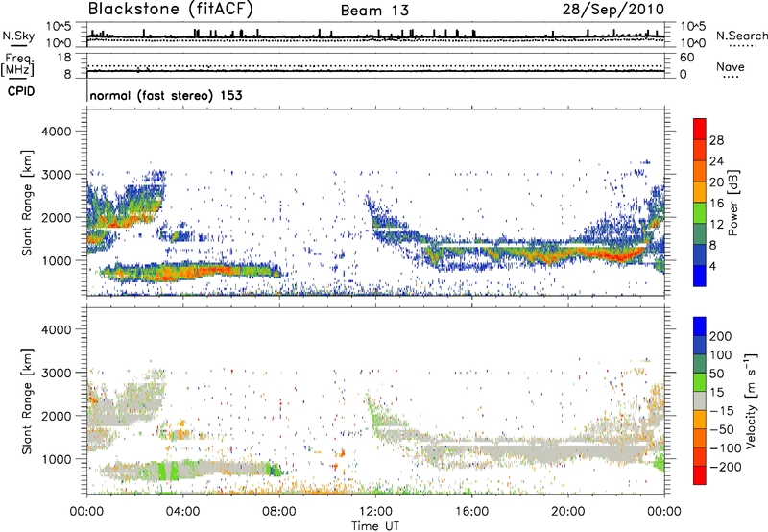The width and height of the screenshot is (768, 532).
Task: Click the "−50" Velocity colorbar value
Action: click(x=722, y=429)
